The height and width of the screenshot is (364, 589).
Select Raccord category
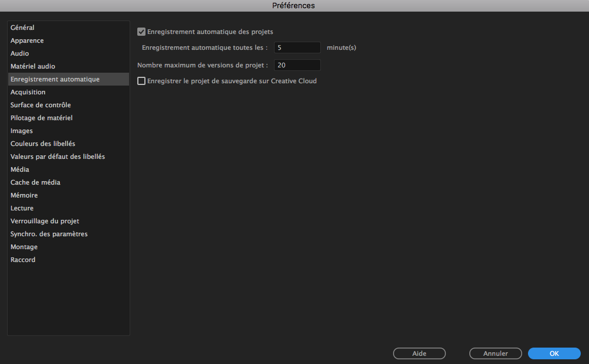click(69, 260)
